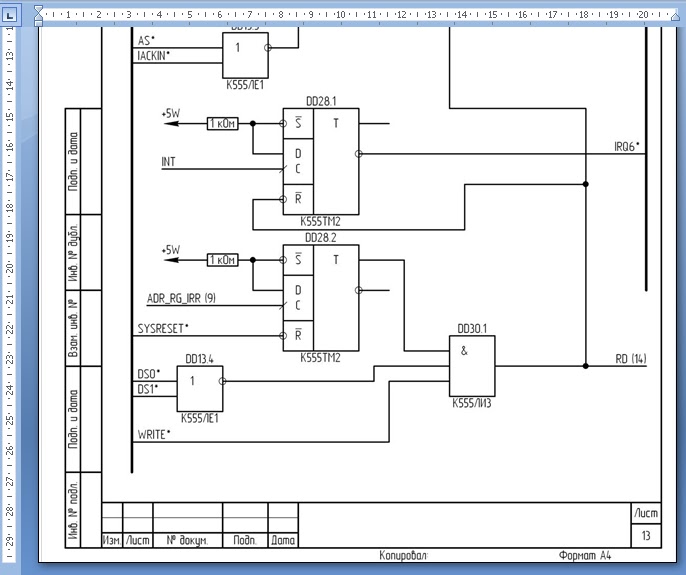686x575 pixels.
Task: Click the Копировал text in footer
Action: [403, 555]
